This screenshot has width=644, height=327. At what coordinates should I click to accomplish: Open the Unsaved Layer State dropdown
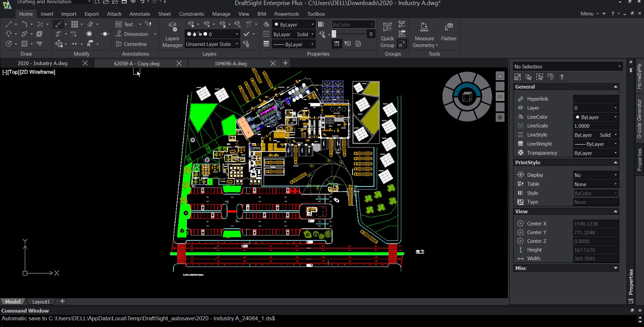pos(237,44)
